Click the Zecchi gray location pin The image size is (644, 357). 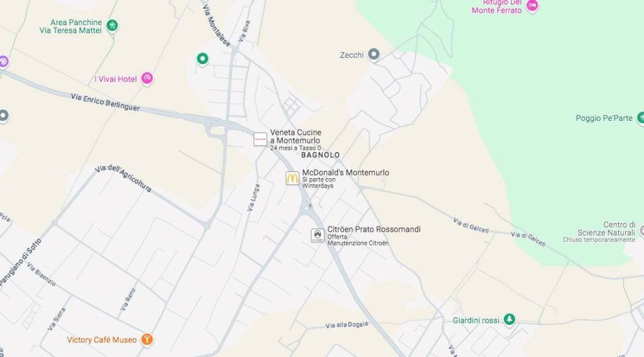click(x=374, y=54)
